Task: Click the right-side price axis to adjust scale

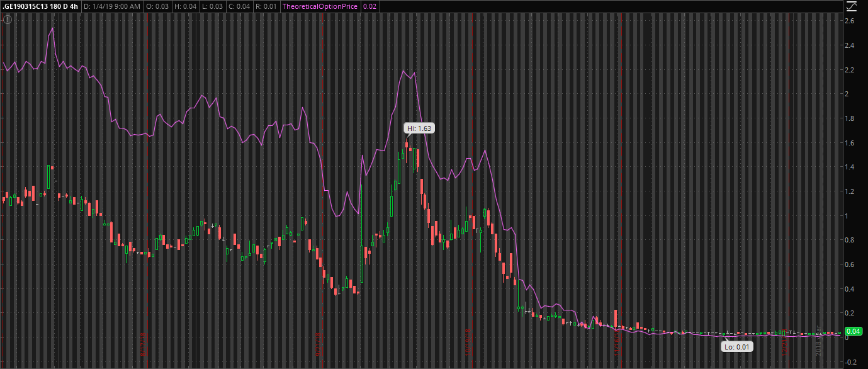Action: pyautogui.click(x=855, y=189)
